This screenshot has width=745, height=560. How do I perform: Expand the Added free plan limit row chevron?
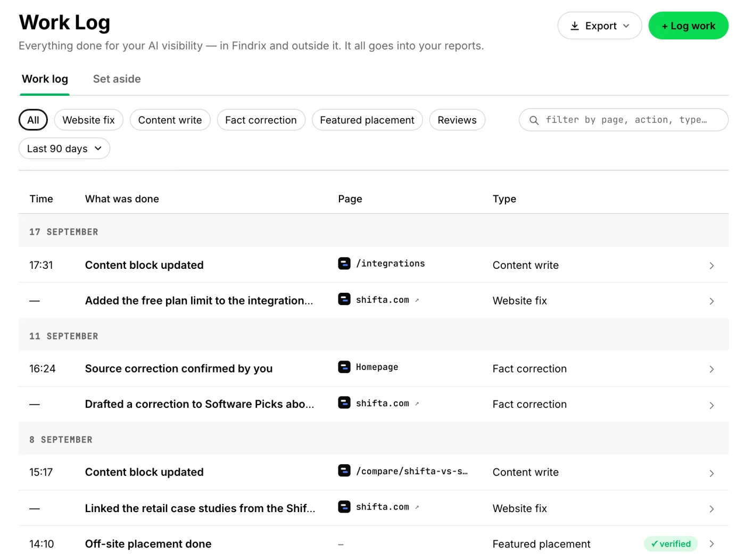711,301
